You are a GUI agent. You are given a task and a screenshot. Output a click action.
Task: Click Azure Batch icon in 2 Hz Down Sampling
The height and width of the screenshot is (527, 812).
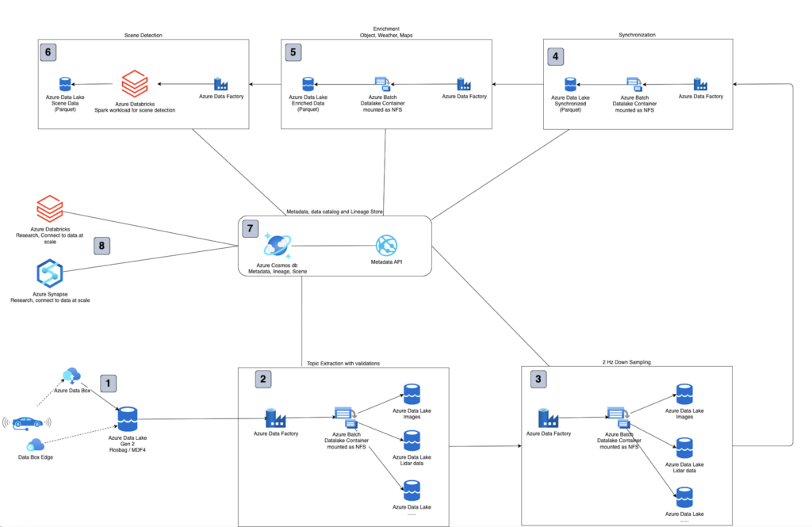click(616, 415)
